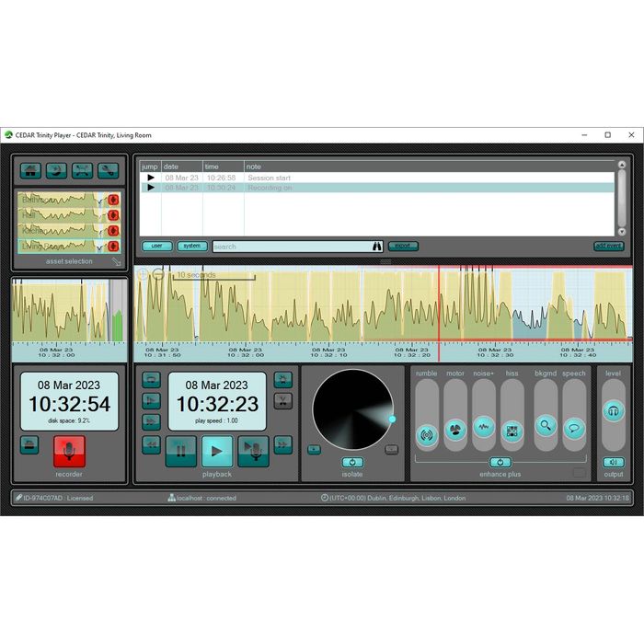Select the system event filter

[x=191, y=247]
